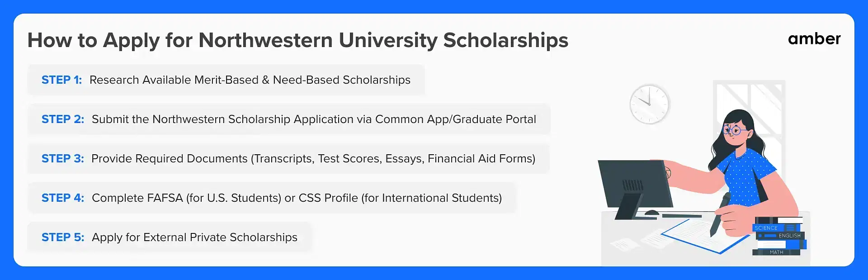
Task: Click the computer mouse on desk
Action: [x=651, y=213]
